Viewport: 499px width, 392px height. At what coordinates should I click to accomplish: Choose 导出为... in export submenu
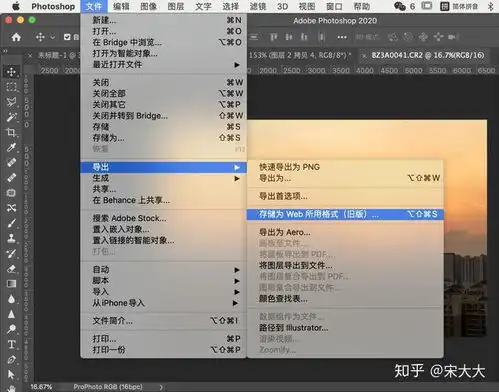[x=345, y=178]
